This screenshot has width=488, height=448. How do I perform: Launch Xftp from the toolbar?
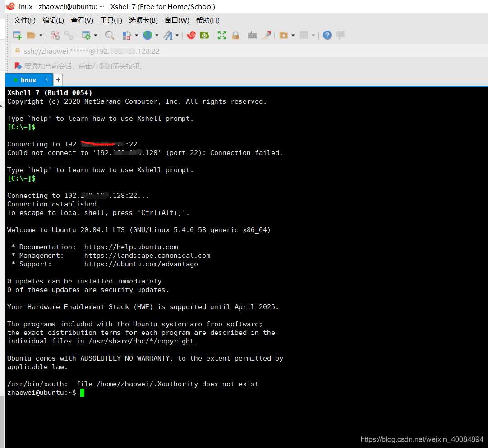[204, 35]
